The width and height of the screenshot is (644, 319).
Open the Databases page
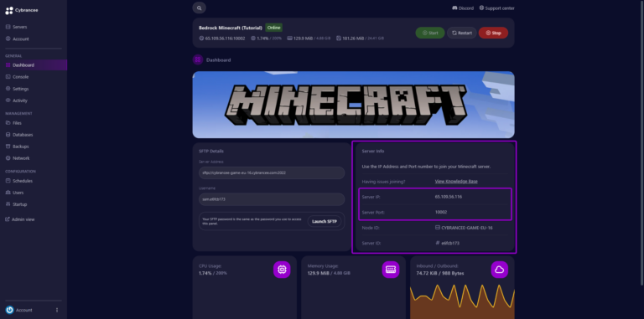[x=23, y=135]
